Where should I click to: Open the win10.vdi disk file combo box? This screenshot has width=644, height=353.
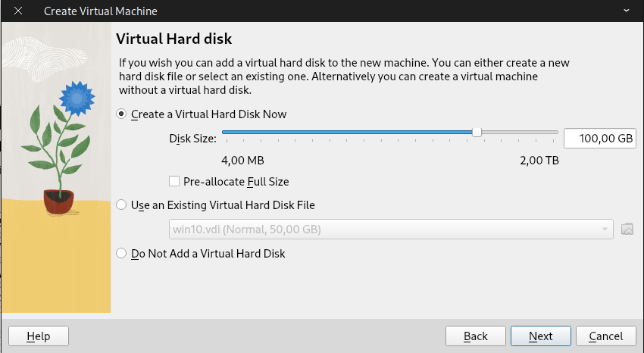(x=391, y=229)
